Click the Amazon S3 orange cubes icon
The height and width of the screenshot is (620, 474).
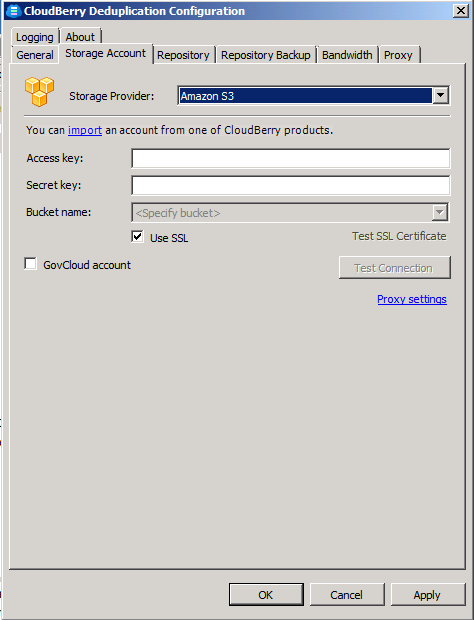(39, 92)
